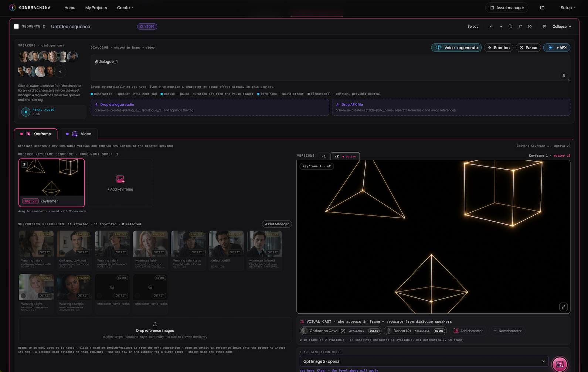Click the Keyframe 1 · v2 preview label
588x372 pixels.
[x=317, y=166]
